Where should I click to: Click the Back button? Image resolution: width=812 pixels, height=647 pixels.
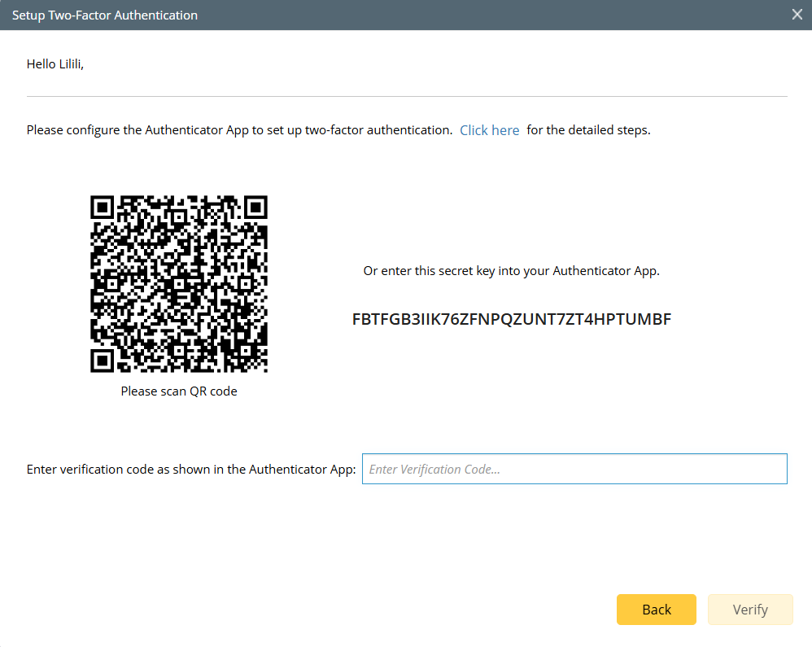coord(656,610)
